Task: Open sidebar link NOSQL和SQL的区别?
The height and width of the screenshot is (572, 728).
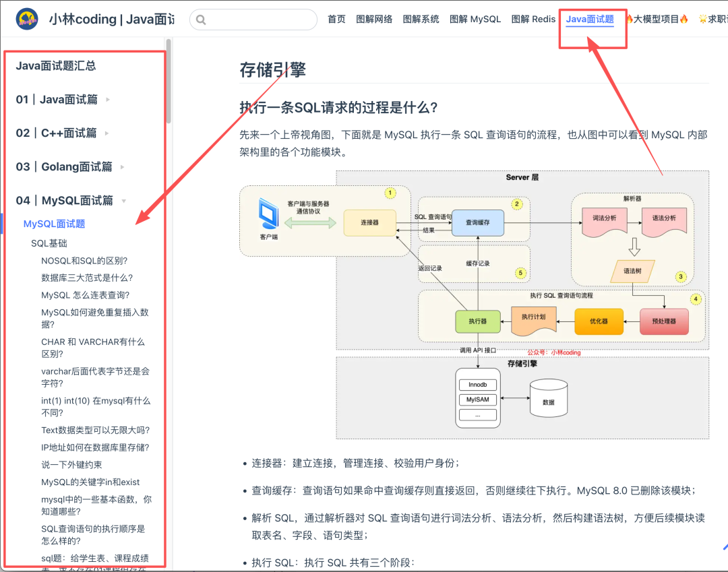Action: (x=84, y=261)
